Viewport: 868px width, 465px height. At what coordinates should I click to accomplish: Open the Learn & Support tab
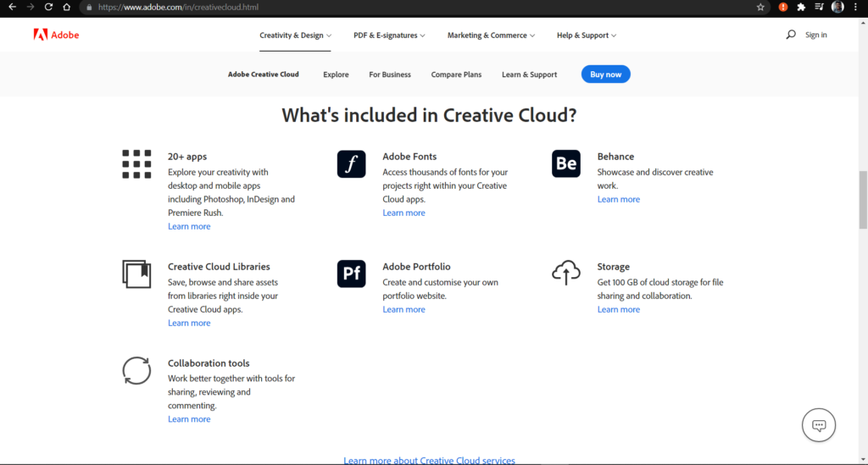(529, 74)
